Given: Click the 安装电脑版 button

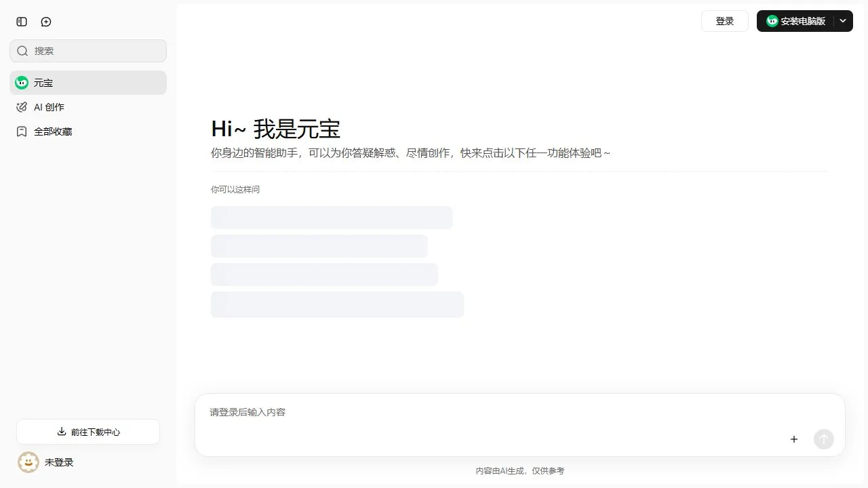Looking at the screenshot, I should [795, 21].
